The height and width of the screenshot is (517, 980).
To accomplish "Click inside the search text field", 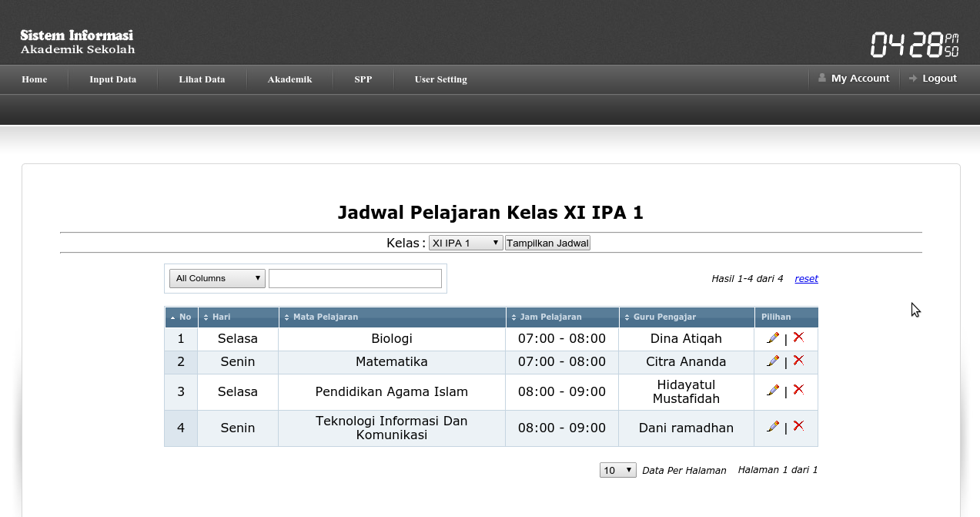I will point(355,278).
